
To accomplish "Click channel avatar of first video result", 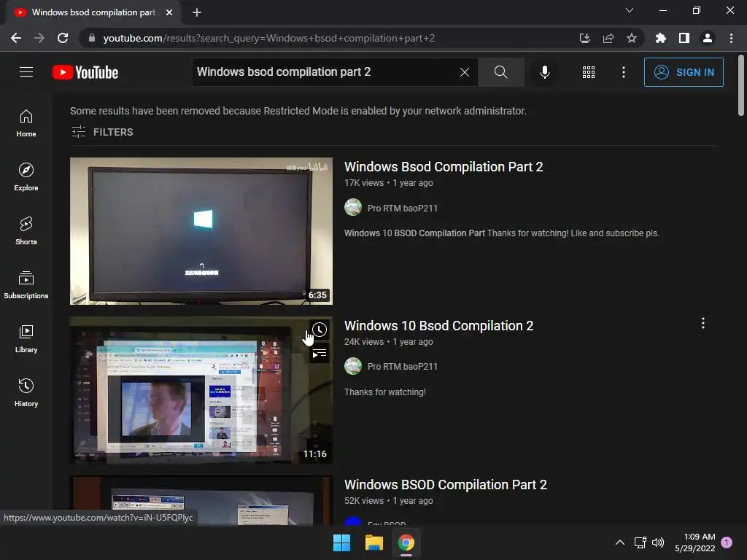I will 353,208.
